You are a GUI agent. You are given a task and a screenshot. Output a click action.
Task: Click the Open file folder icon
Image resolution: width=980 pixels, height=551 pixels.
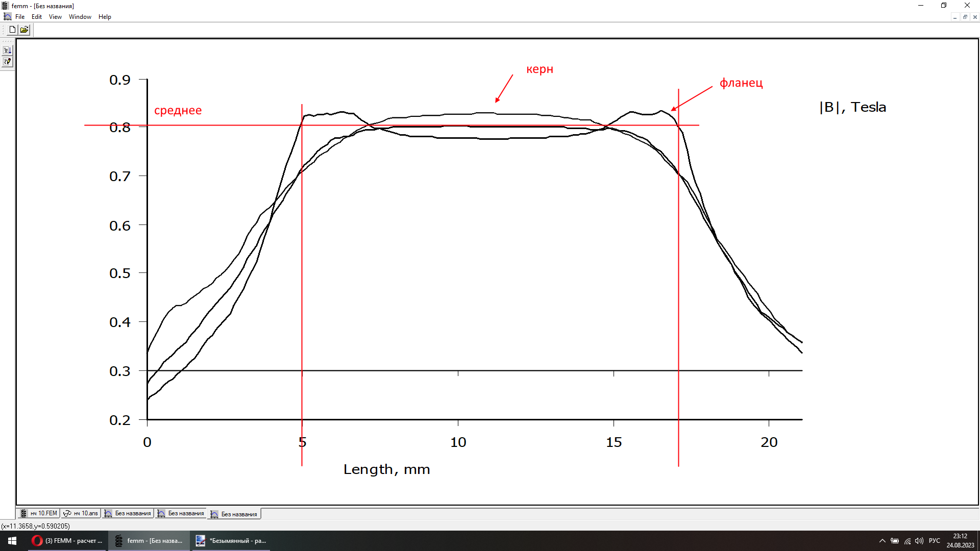(x=24, y=30)
